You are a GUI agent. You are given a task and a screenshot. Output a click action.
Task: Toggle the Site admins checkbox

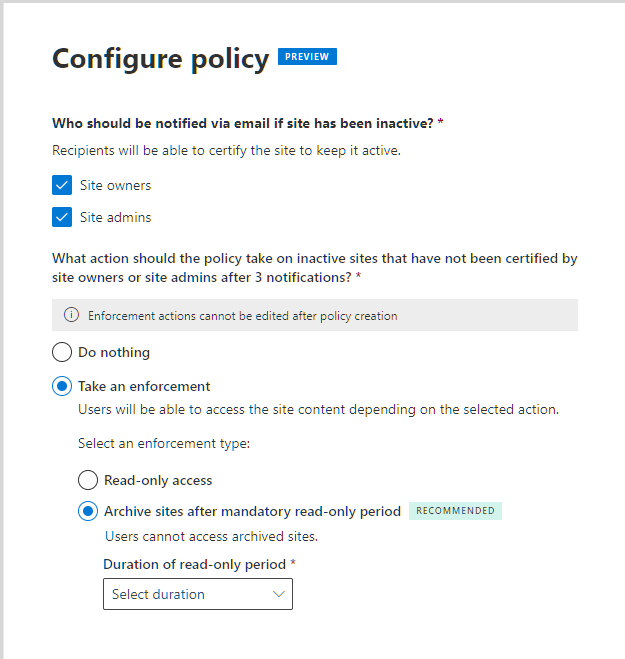click(x=62, y=217)
